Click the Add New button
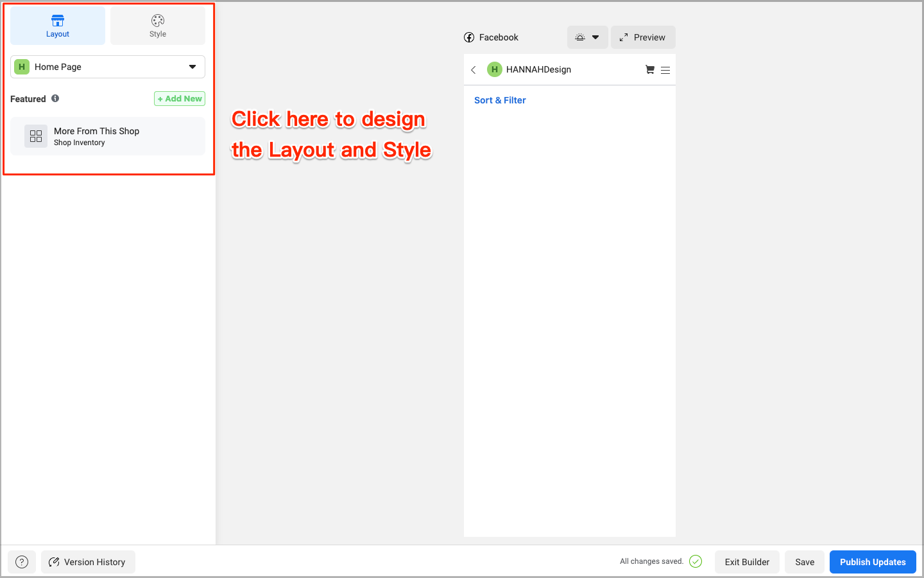Image resolution: width=924 pixels, height=578 pixels. (180, 98)
